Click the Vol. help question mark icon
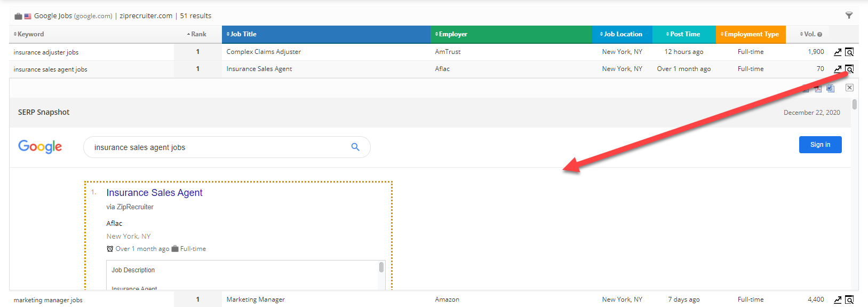 click(x=820, y=35)
